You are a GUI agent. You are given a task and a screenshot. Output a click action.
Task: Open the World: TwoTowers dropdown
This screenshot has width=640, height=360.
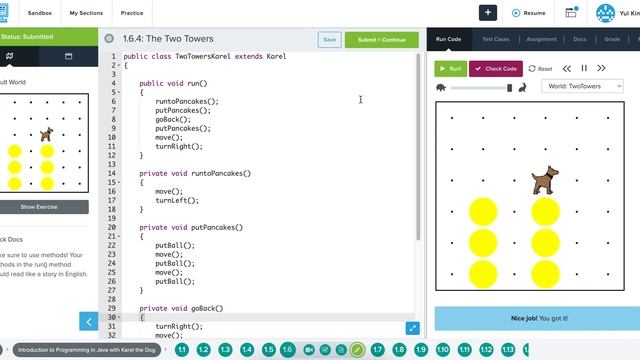tap(582, 86)
